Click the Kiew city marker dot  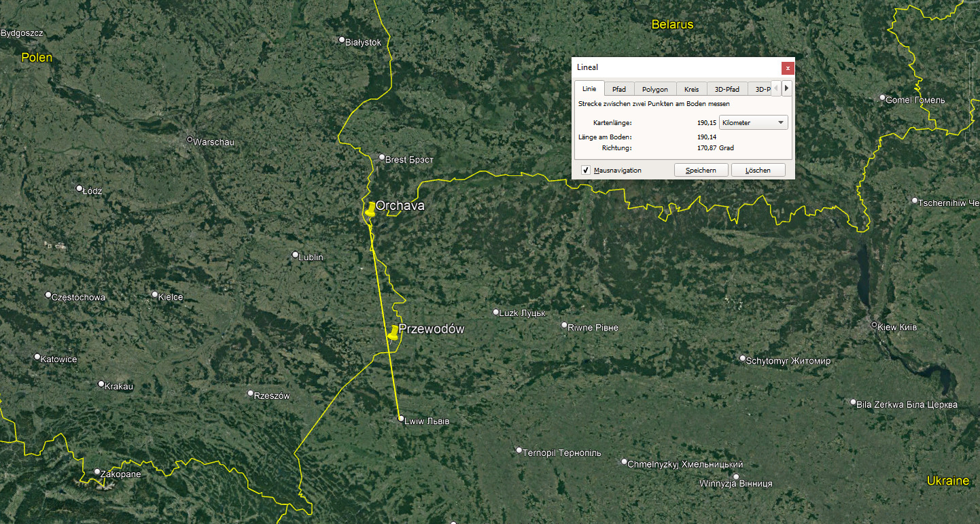[874, 325]
